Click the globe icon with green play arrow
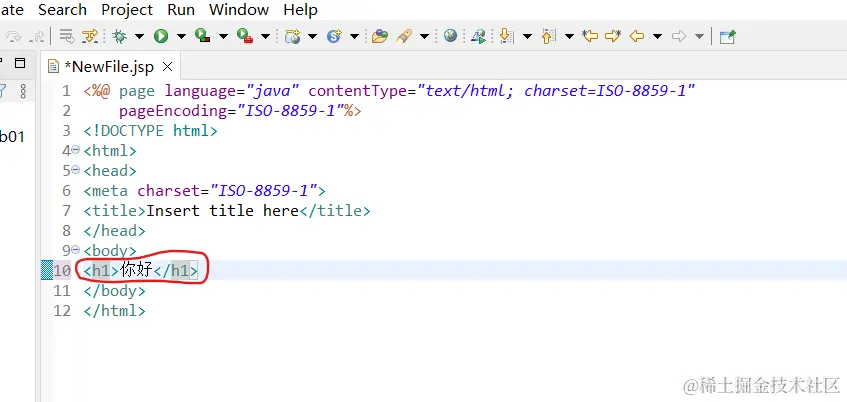The width and height of the screenshot is (847, 402). coord(478,36)
